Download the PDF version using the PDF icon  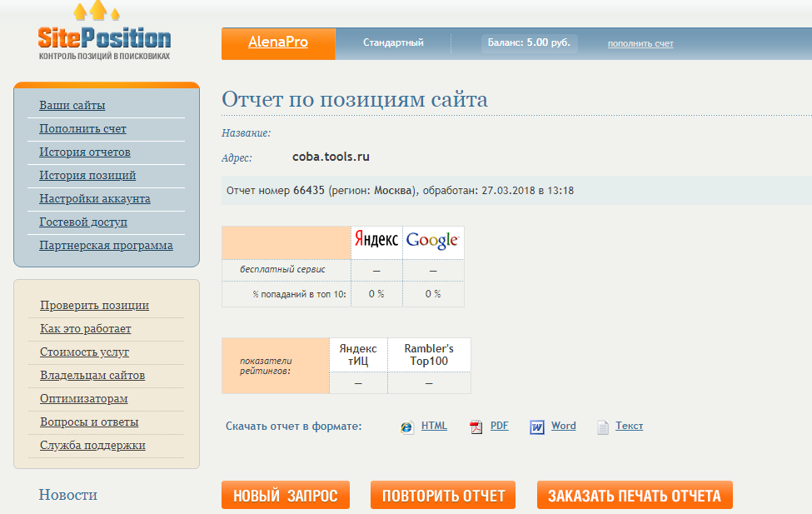476,426
